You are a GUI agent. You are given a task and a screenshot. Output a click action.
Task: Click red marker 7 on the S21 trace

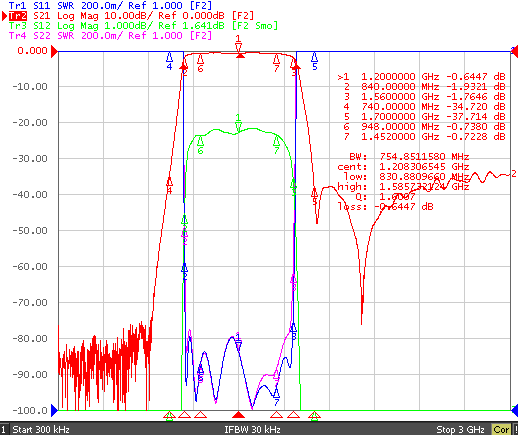(276, 63)
